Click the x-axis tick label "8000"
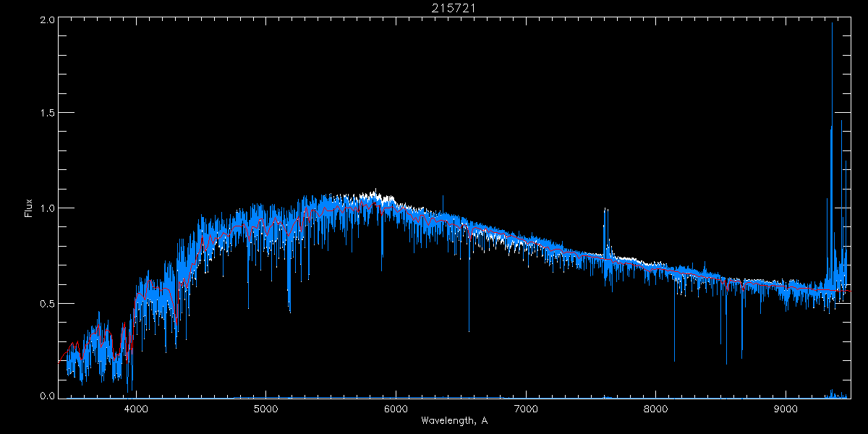868x434 pixels. click(656, 408)
